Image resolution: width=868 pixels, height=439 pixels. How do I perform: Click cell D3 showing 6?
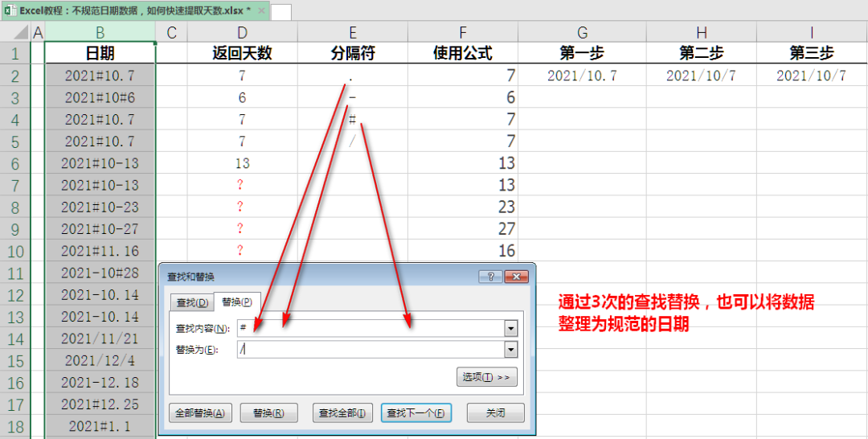tap(242, 97)
